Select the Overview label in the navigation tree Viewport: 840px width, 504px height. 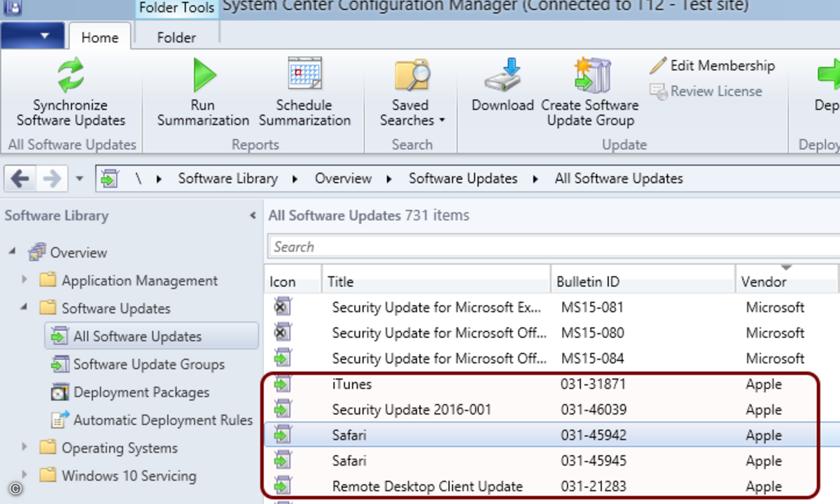coord(78,253)
